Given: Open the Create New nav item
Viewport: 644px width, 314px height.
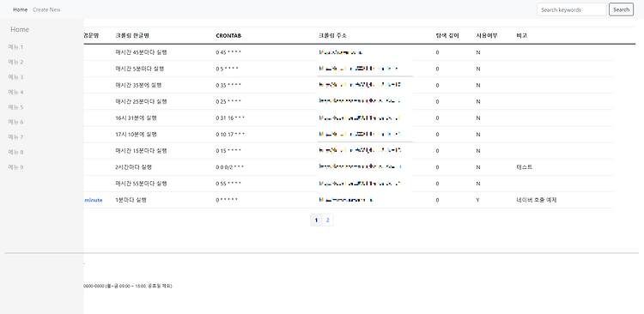Looking at the screenshot, I should click(x=46, y=9).
